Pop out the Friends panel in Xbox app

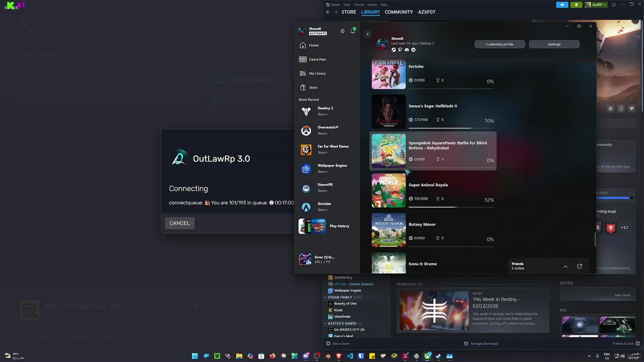tap(579, 266)
